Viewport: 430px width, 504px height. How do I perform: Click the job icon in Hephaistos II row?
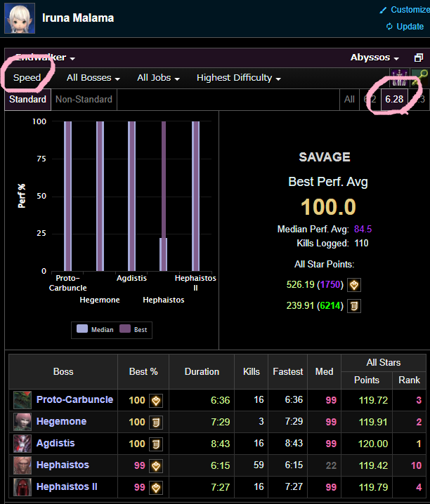(156, 488)
